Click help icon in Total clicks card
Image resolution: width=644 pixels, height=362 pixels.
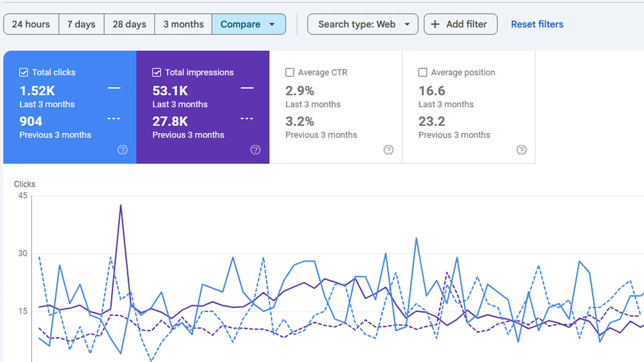[x=122, y=150]
